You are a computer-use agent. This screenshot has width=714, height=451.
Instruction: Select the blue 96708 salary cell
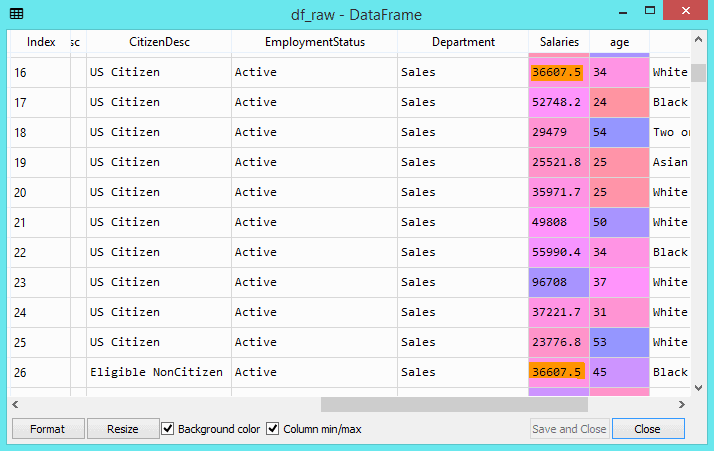pos(558,282)
